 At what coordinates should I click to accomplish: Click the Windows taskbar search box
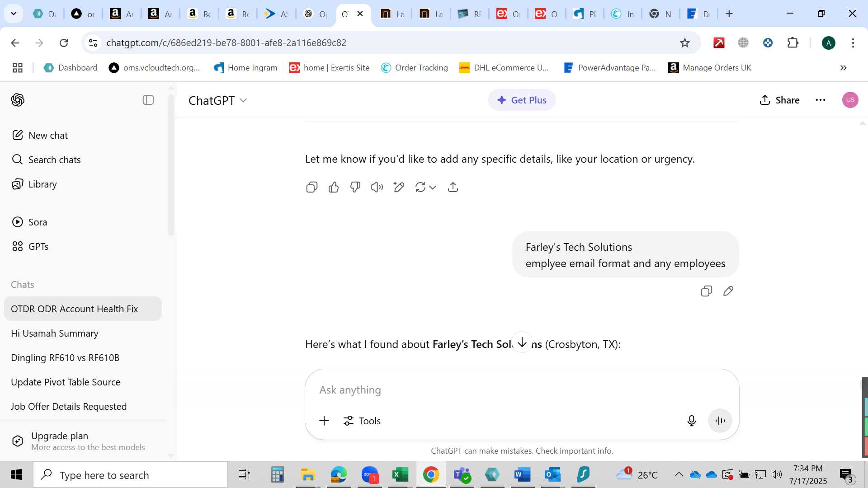(130, 475)
